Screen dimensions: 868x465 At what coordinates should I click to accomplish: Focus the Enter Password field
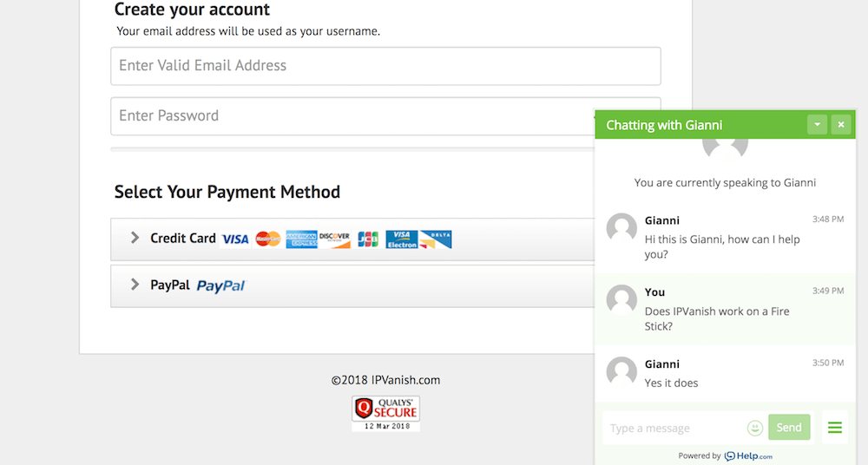pyautogui.click(x=352, y=116)
